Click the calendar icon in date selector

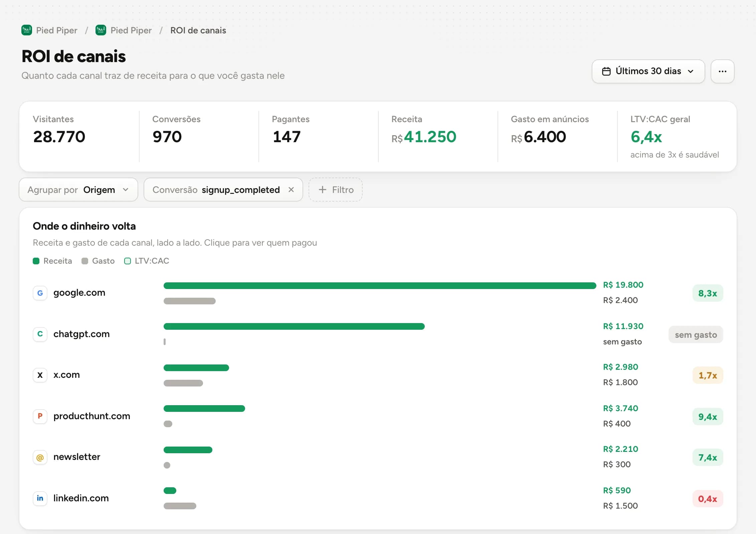(606, 71)
